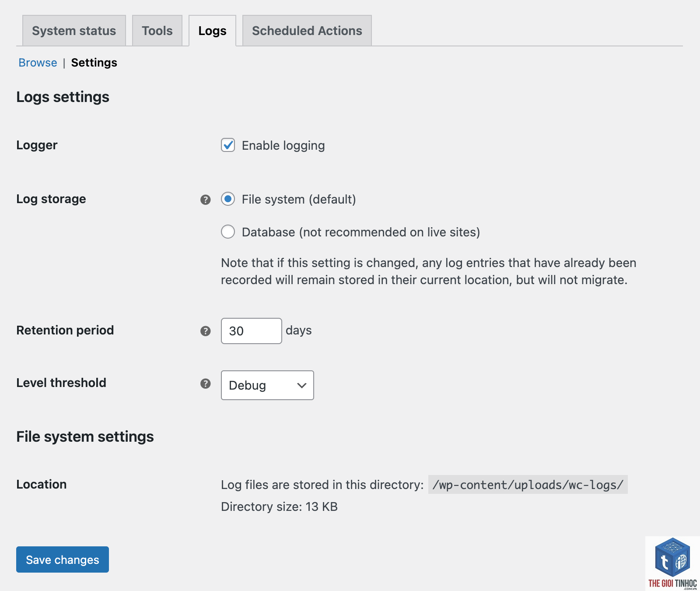Click the Enable logging label text
700x591 pixels.
(283, 145)
